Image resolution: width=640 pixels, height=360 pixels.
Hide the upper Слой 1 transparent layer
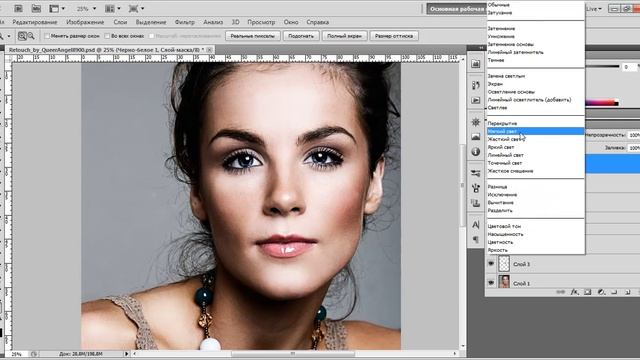click(x=491, y=264)
